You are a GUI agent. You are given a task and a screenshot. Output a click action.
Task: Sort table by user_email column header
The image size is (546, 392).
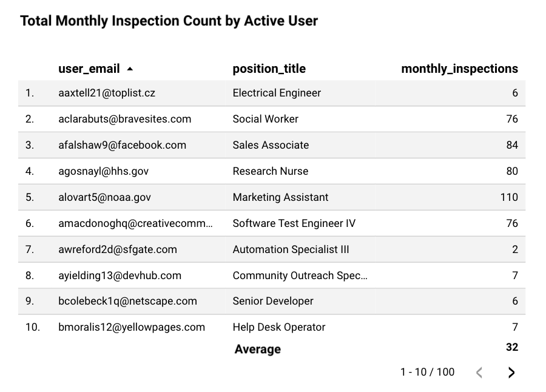point(89,69)
